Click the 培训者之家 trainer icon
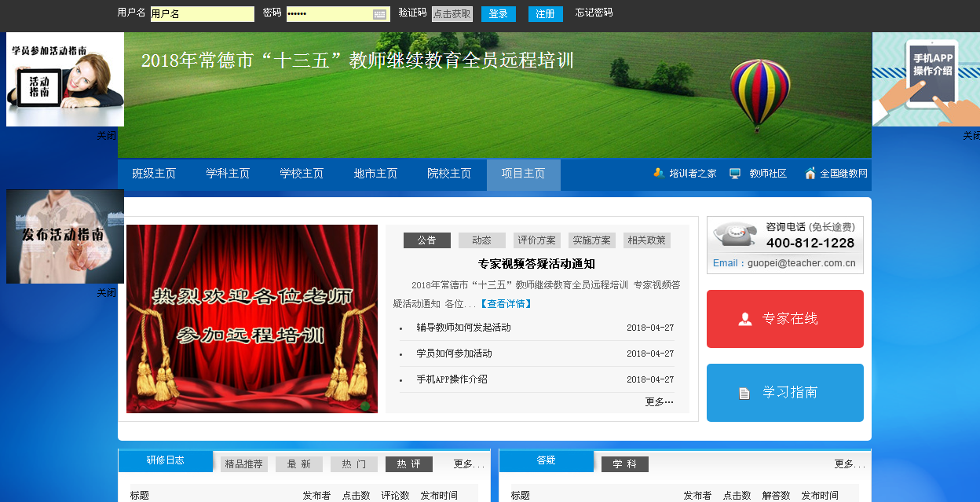This screenshot has height=502, width=980. tap(659, 174)
